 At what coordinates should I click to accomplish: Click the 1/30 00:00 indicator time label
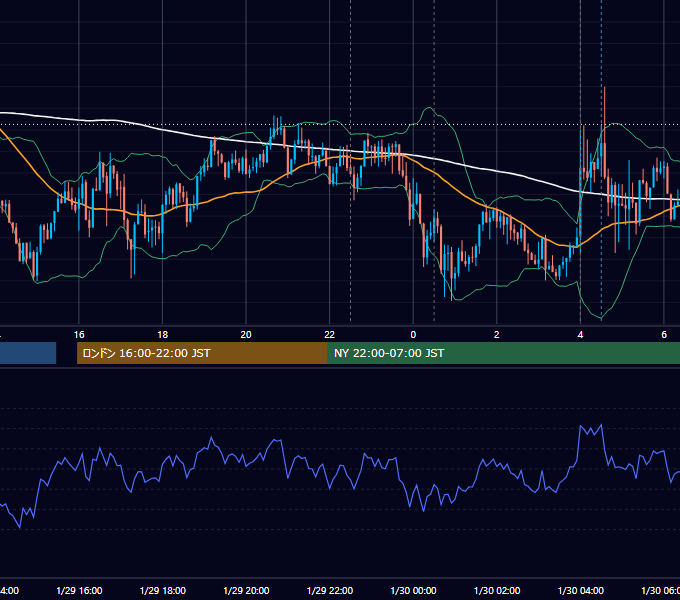[x=413, y=590]
